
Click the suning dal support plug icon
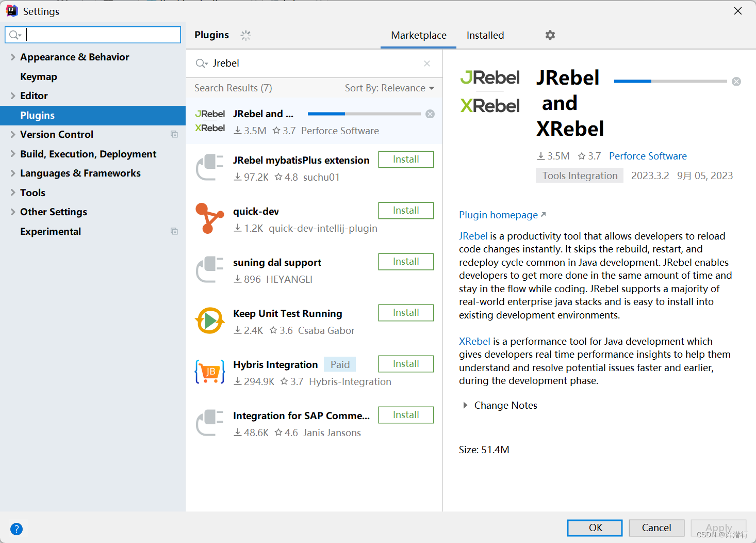tap(210, 269)
